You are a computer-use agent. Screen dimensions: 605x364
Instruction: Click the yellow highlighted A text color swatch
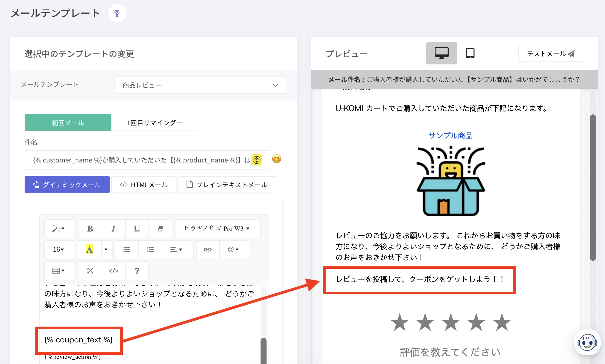coord(89,250)
